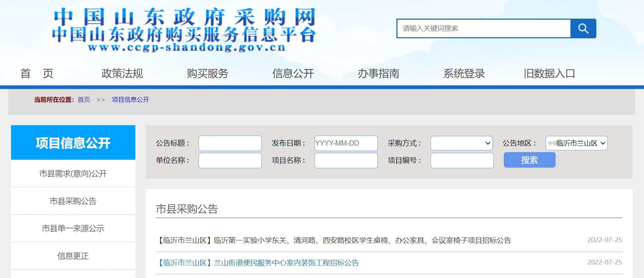Open announcement 临沂第一实验小学学生桌椅招标公告
This screenshot has width=644, height=278.
(x=334, y=240)
